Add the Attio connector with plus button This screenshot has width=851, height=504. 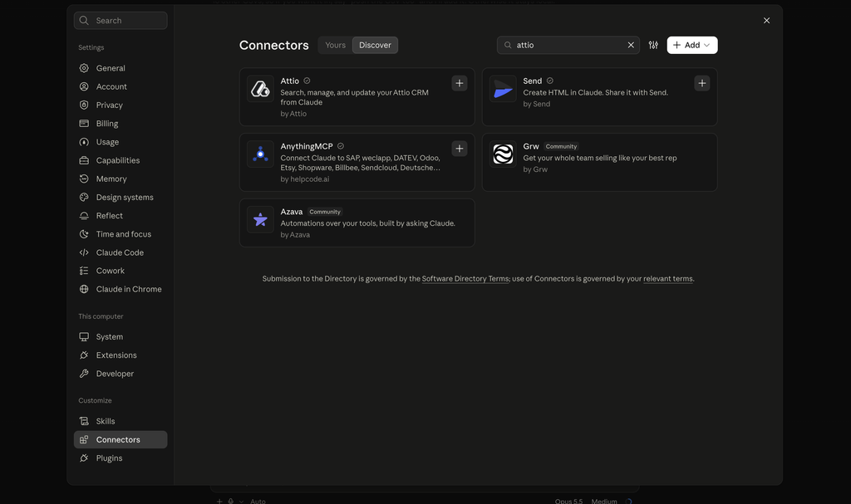(459, 83)
